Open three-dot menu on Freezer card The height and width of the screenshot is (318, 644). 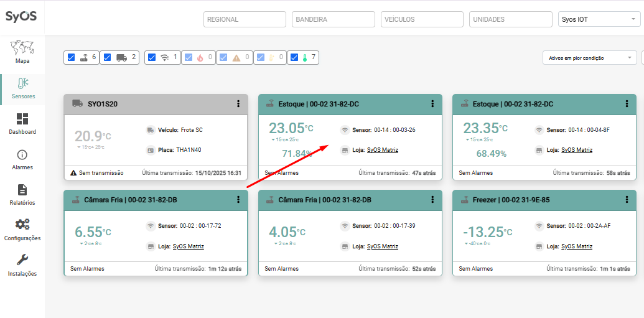click(626, 200)
